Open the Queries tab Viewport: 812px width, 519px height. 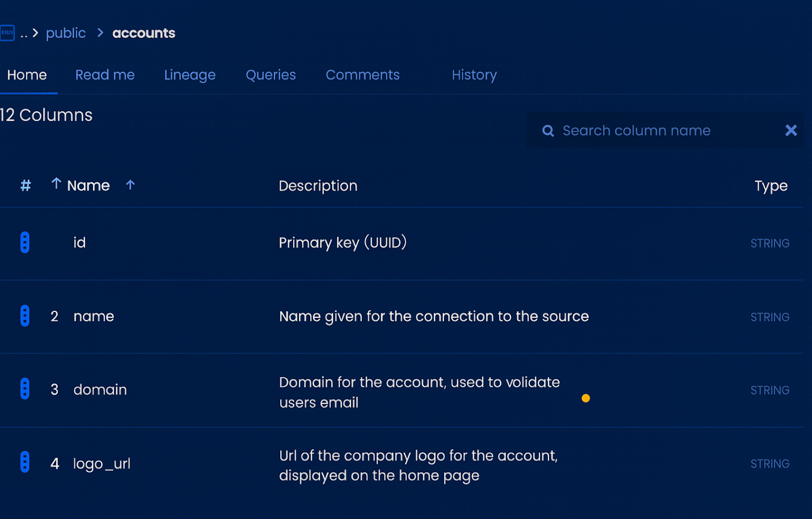[x=270, y=75]
